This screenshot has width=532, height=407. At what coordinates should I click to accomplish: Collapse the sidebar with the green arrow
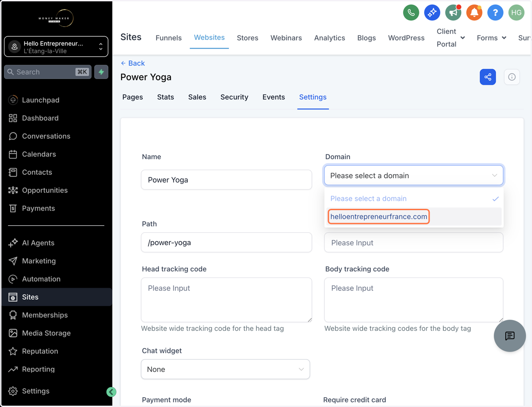click(111, 391)
